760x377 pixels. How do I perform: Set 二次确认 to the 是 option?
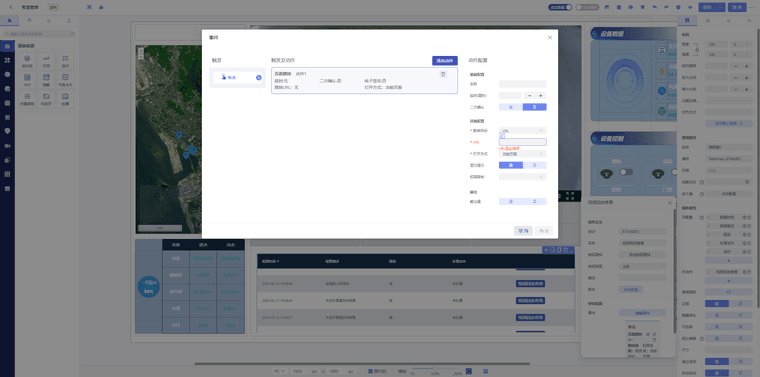point(511,107)
